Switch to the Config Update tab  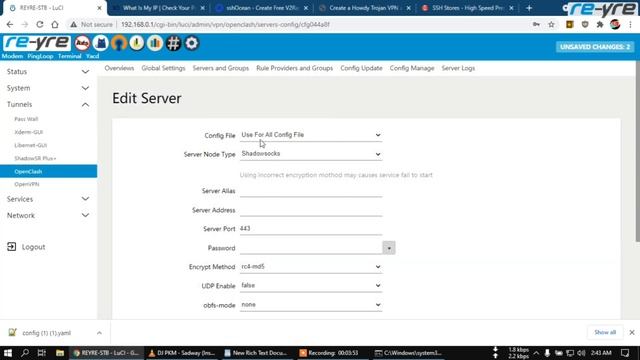tap(361, 68)
